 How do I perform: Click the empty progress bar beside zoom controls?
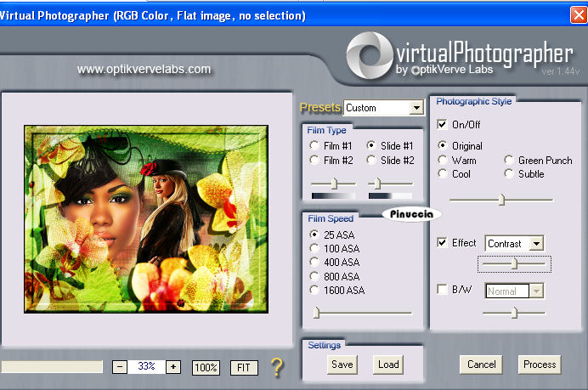pyautogui.click(x=52, y=367)
